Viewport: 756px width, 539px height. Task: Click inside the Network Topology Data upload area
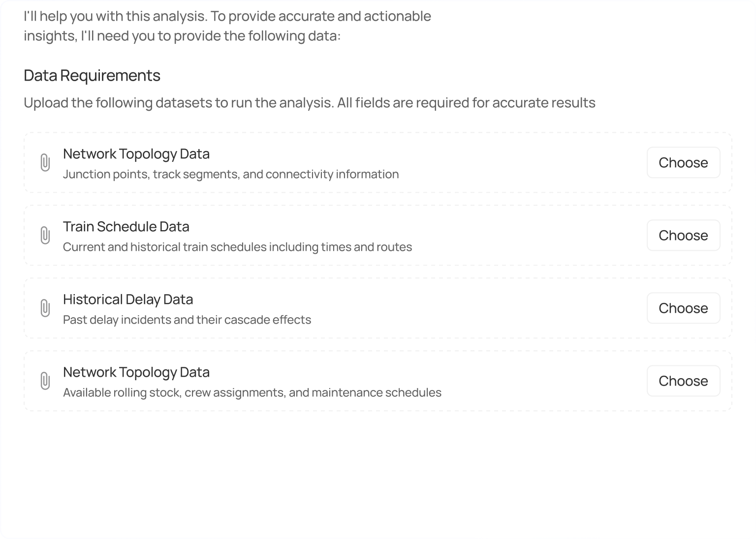[345, 162]
